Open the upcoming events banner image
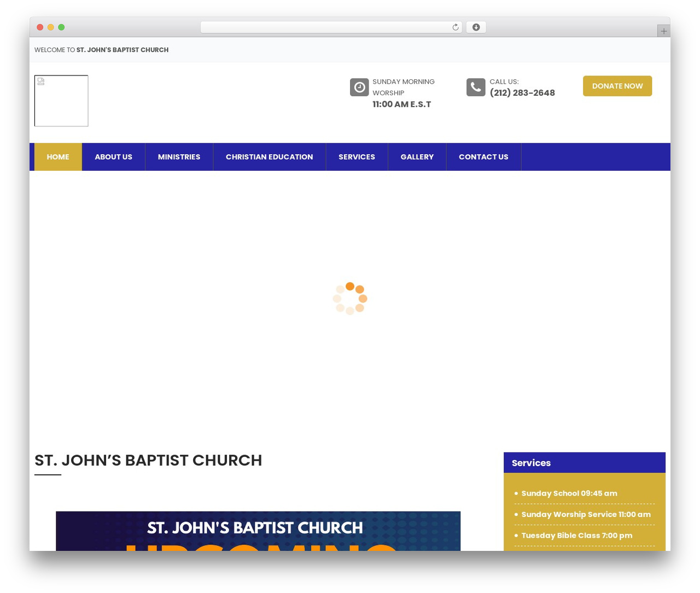 point(258,531)
